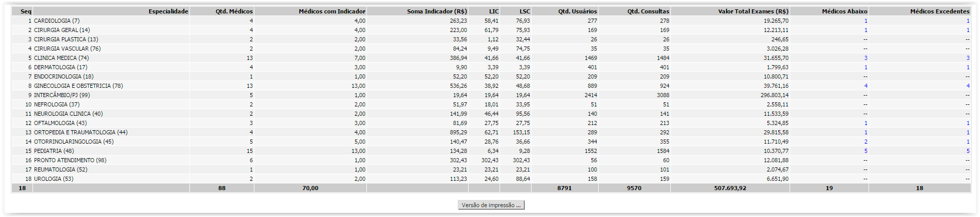Click Médicos Excedentes link for ORTOPEDIA E TRAUMATOLOGIA
Screen dimensions: 980x217
[x=968, y=132]
